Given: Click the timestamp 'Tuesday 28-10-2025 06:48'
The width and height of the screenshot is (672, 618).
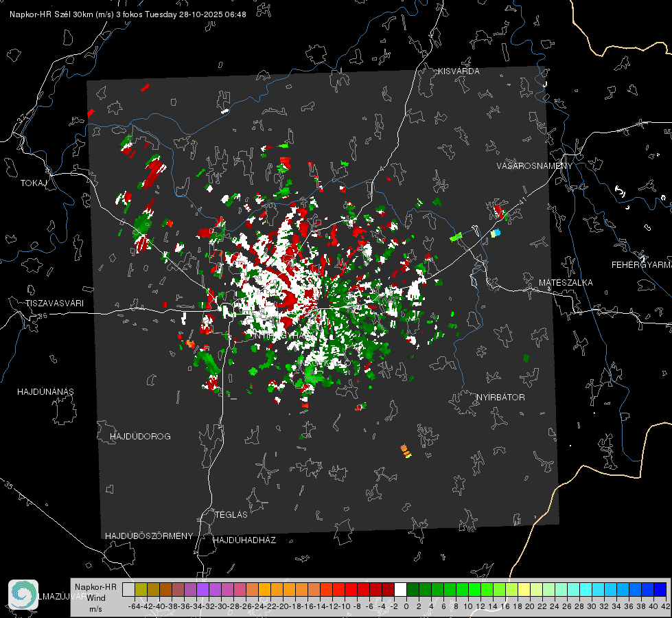Looking at the screenshot, I should (196, 14).
